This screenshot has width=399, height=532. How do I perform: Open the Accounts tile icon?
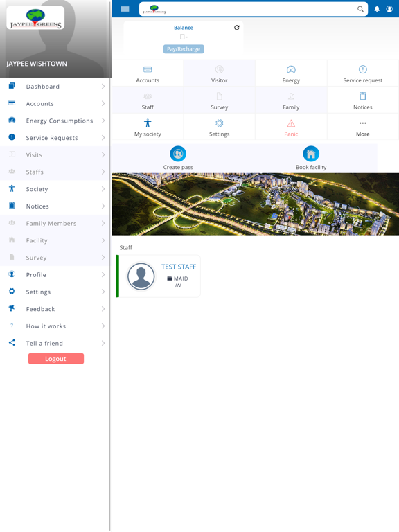point(148,69)
